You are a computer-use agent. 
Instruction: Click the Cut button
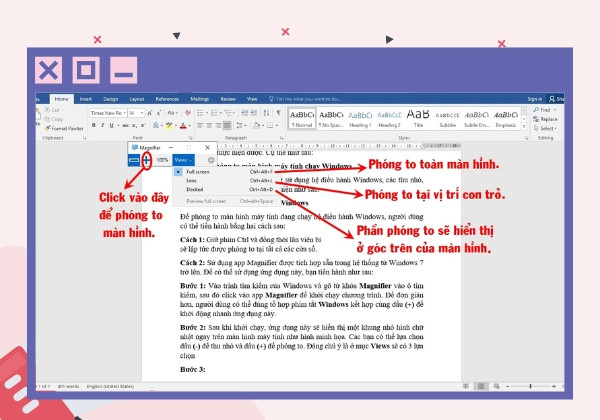[52, 110]
